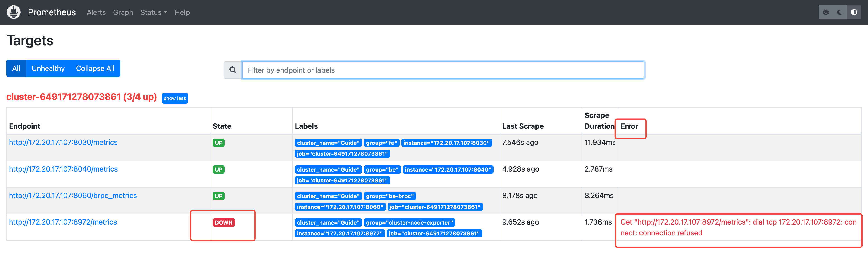Click the job label in the fe row

(342, 153)
